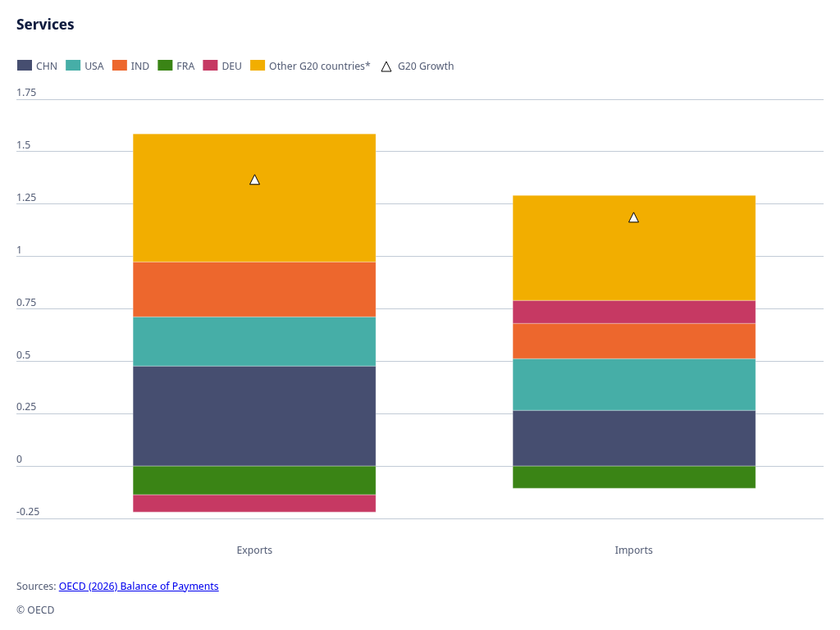Open the OECD Balance of Payments link

139,586
